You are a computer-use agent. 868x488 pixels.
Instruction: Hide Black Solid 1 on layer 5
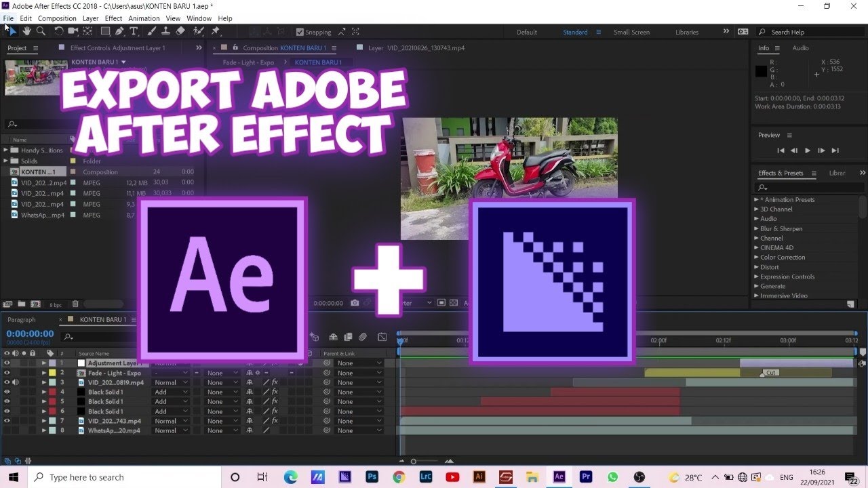click(7, 401)
